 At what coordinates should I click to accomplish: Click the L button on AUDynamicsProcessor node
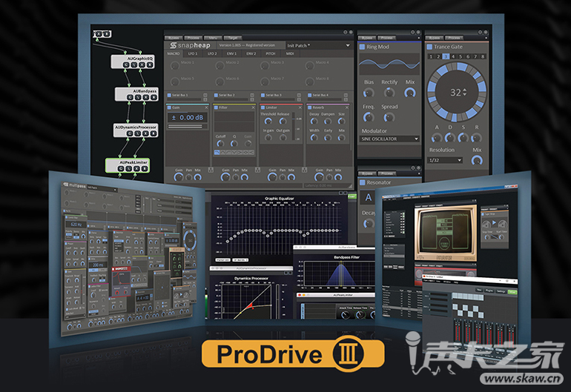[x=138, y=133]
